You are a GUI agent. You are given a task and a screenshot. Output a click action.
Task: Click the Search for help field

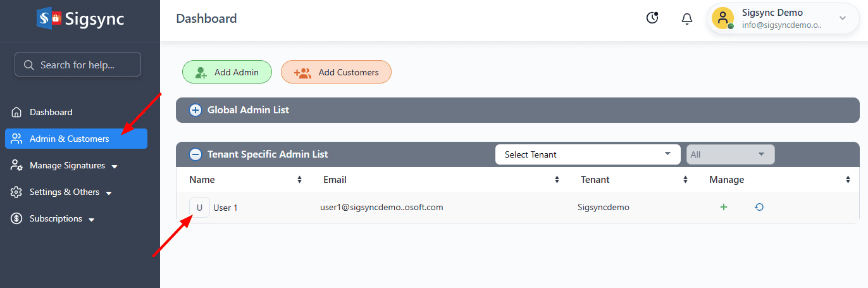pyautogui.click(x=78, y=65)
